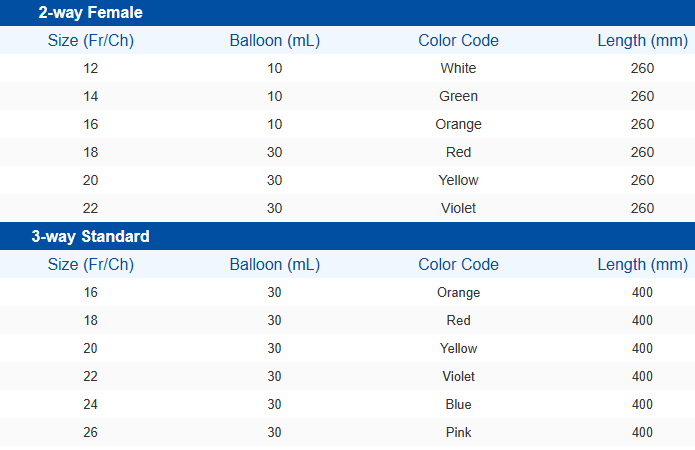This screenshot has height=450, width=695.
Task: Select the Green color code cell
Action: click(458, 97)
